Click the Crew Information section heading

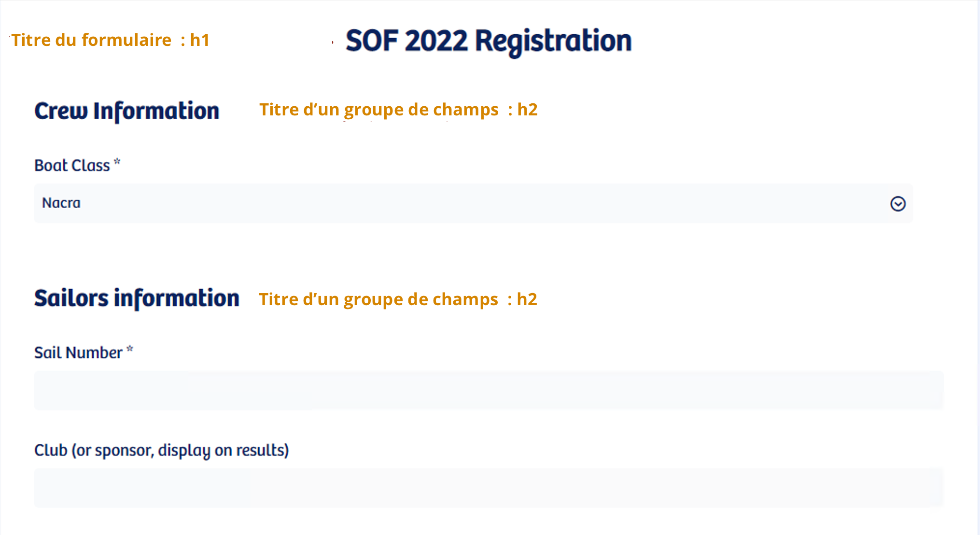[127, 111]
